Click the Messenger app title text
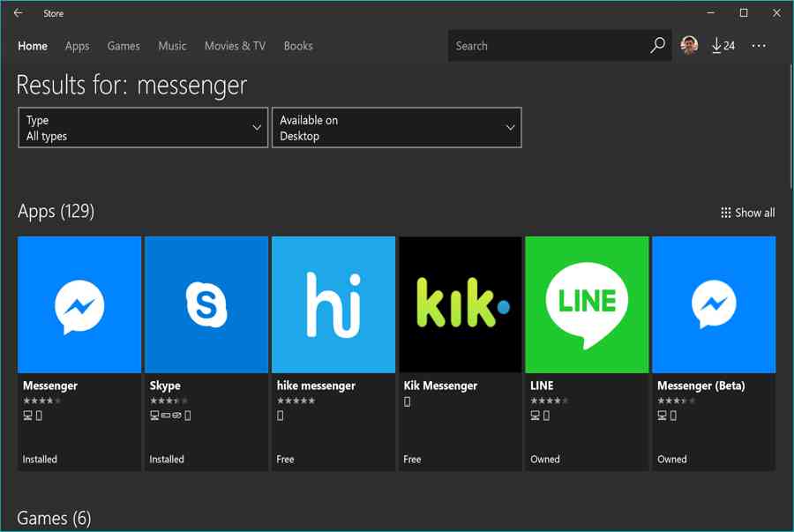794x532 pixels. 50,386
